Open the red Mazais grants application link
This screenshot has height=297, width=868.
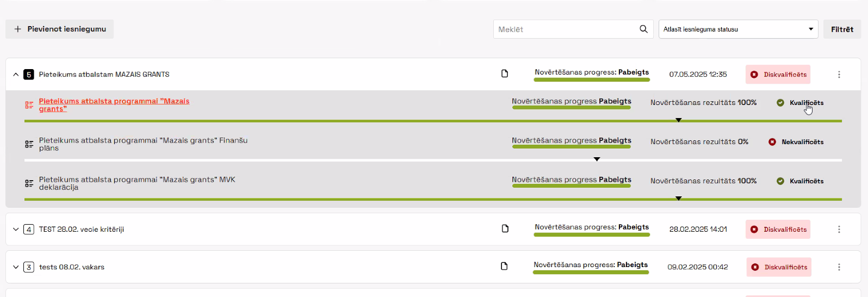[x=114, y=105]
